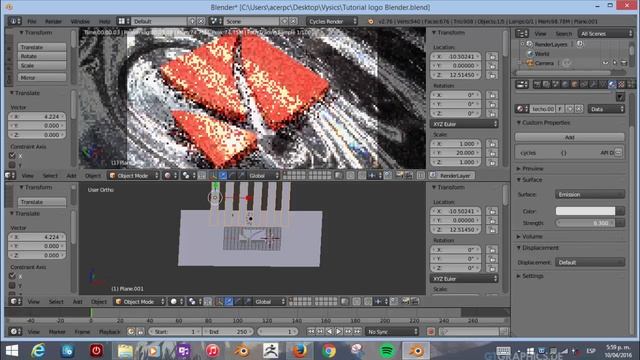640x360 pixels.
Task: Open the Window menu
Action: pos(80,21)
